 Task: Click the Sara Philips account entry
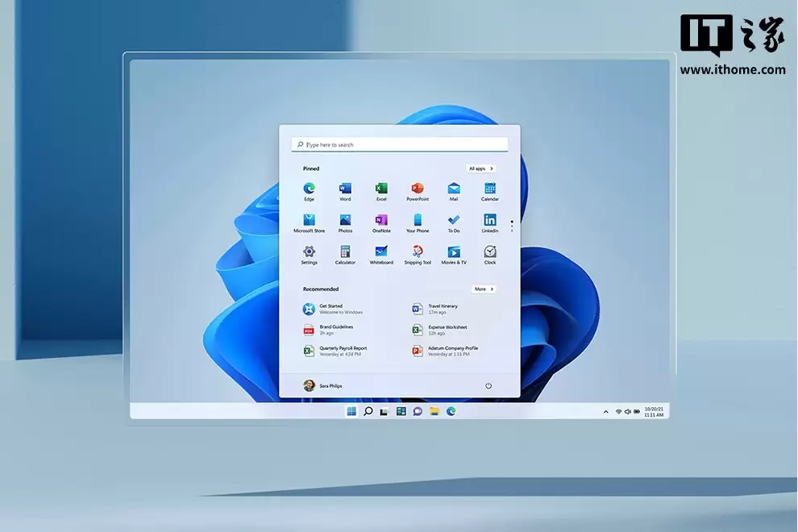(x=326, y=385)
